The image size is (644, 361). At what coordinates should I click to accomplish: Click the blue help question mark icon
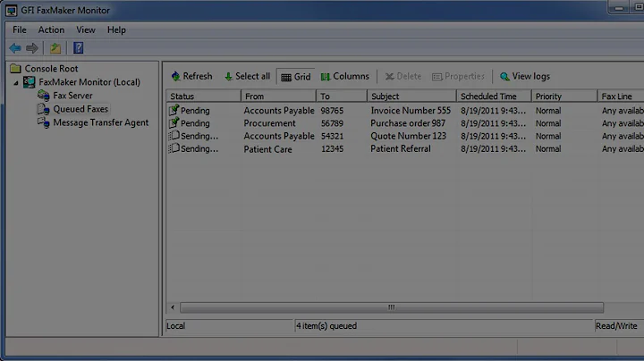[78, 48]
